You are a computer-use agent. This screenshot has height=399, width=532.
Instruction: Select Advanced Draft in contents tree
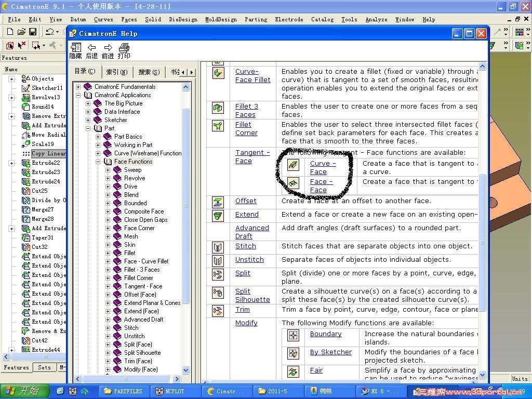click(143, 320)
